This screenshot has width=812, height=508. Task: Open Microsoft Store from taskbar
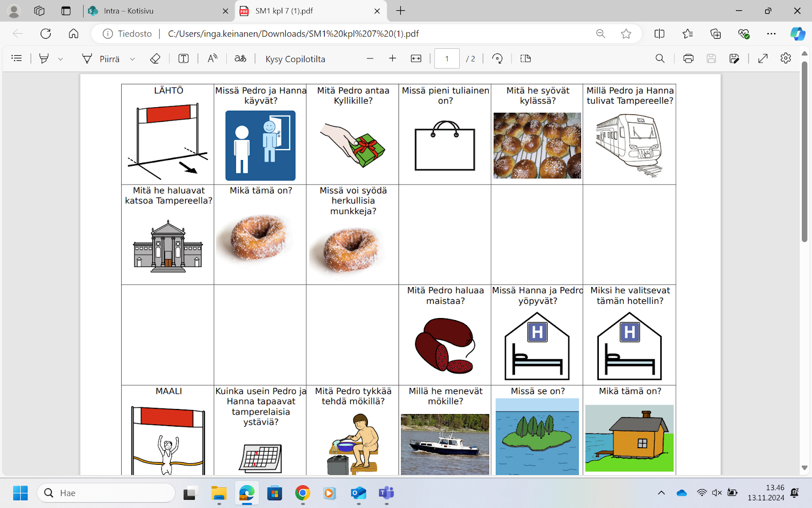tap(275, 493)
